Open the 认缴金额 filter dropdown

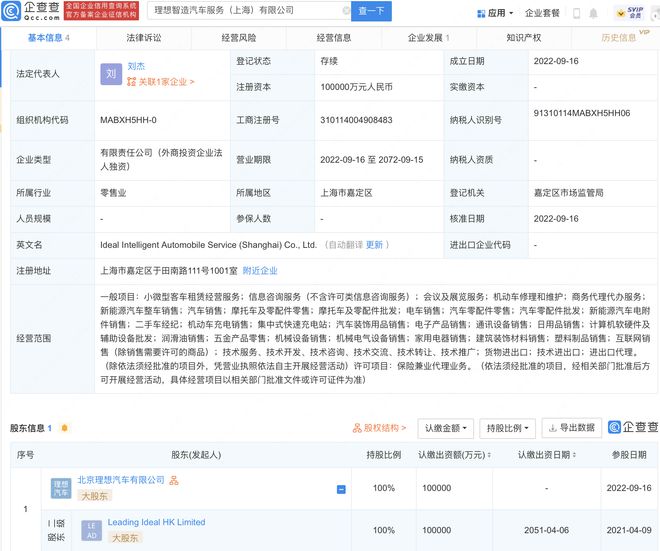446,429
